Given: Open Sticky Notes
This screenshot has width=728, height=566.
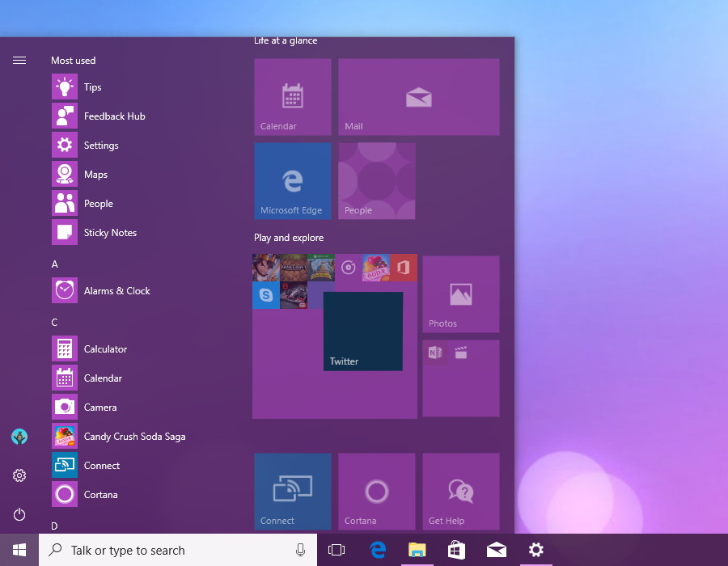Looking at the screenshot, I should click(x=110, y=232).
